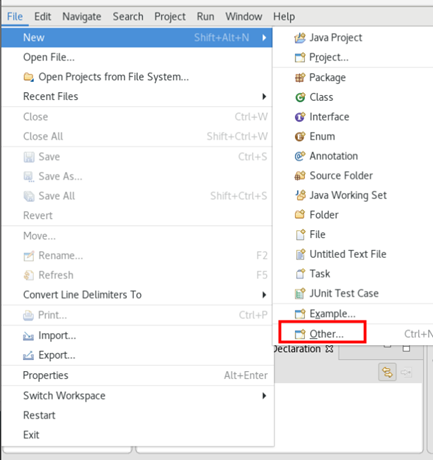Click the File icon in New submenu

click(x=300, y=235)
